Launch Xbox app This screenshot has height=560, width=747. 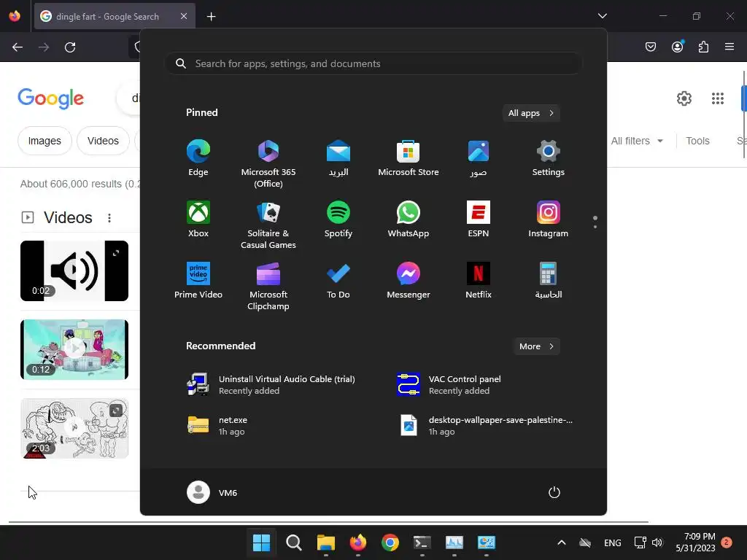coord(198,219)
